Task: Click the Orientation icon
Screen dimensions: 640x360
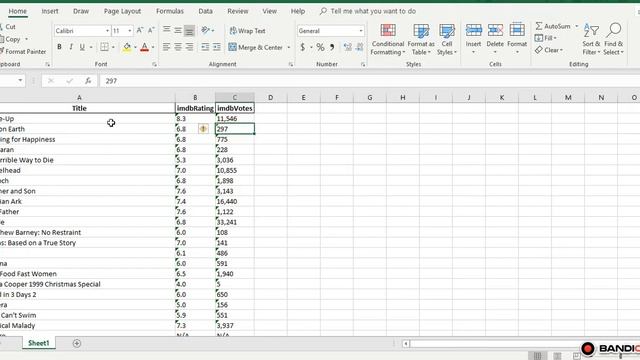Action: click(x=206, y=30)
